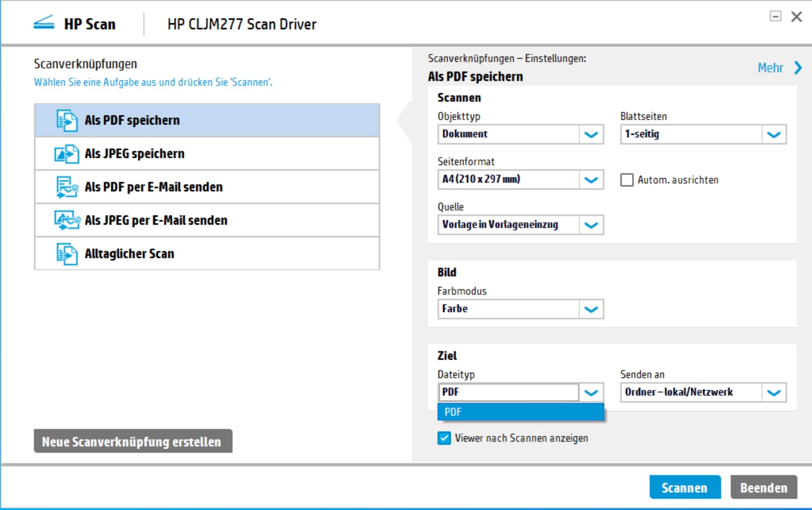Click the 'Als PDF per E-Mail senden' icon
This screenshot has width=812, height=510.
(x=67, y=187)
